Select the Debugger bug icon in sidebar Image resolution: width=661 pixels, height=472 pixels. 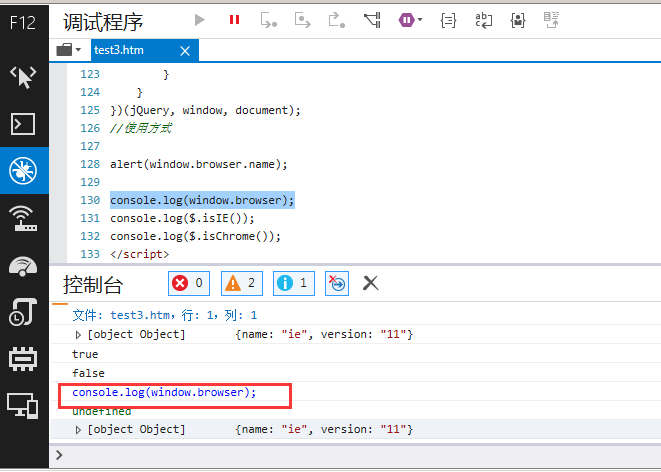pyautogui.click(x=24, y=171)
